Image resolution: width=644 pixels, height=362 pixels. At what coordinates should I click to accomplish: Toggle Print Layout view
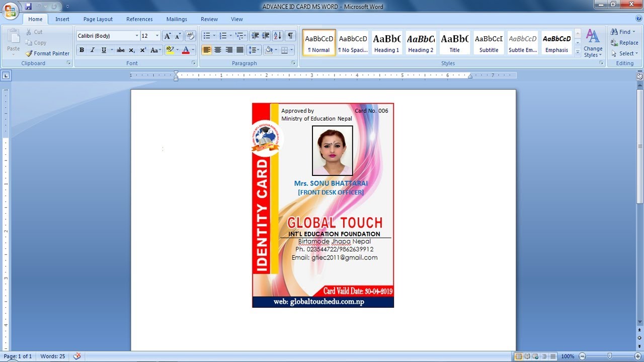(518, 356)
